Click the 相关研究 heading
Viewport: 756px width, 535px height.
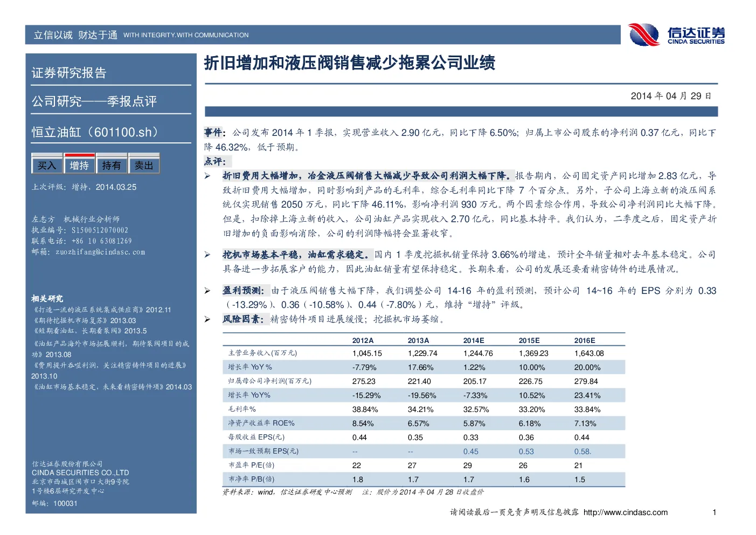pyautogui.click(x=47, y=299)
